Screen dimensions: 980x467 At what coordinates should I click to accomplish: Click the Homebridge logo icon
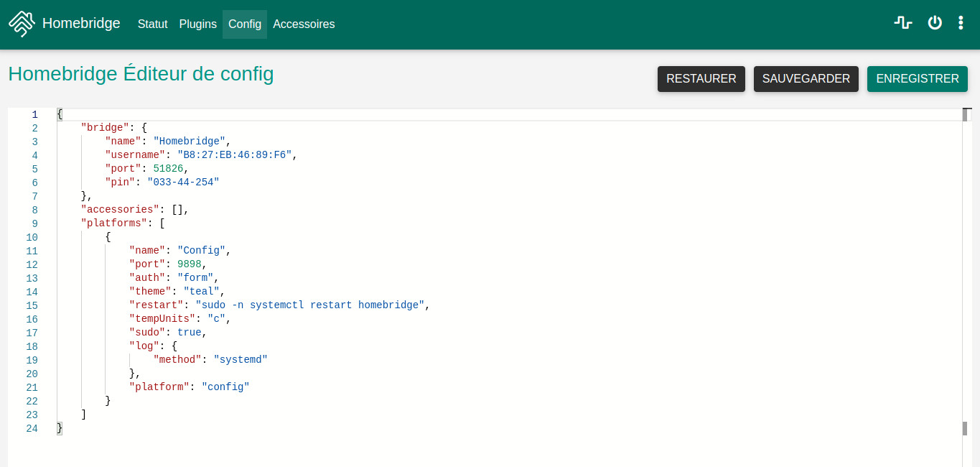coord(22,24)
